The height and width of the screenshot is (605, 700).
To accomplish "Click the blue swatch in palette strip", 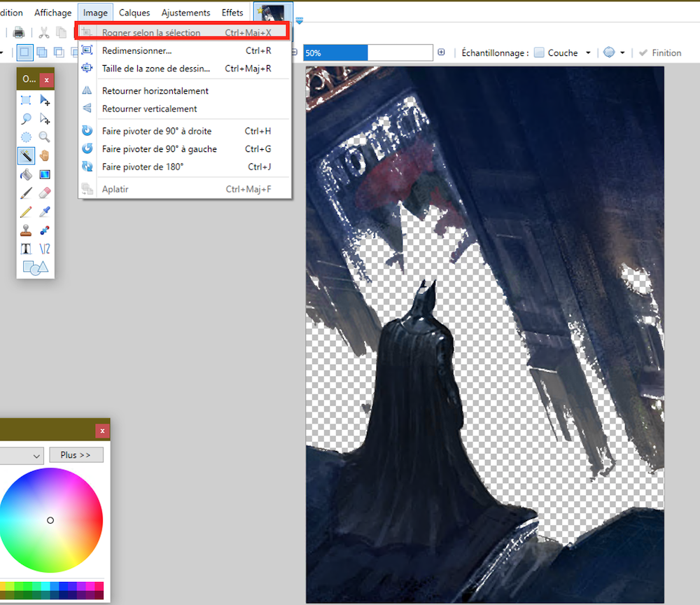I will pos(64,586).
